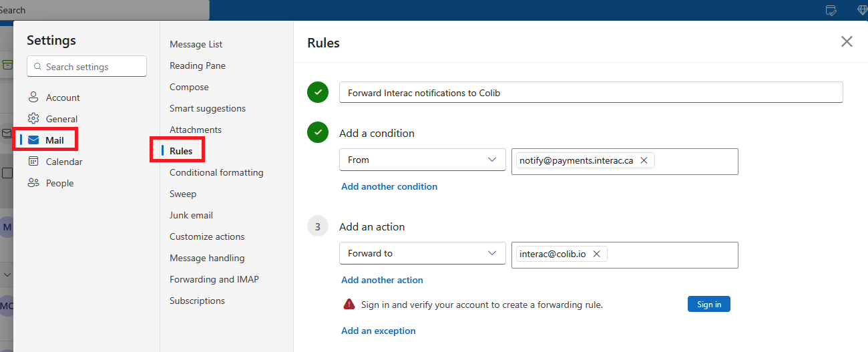Click the Sign in button
Viewport: 868px width, 352px height.
coord(709,304)
